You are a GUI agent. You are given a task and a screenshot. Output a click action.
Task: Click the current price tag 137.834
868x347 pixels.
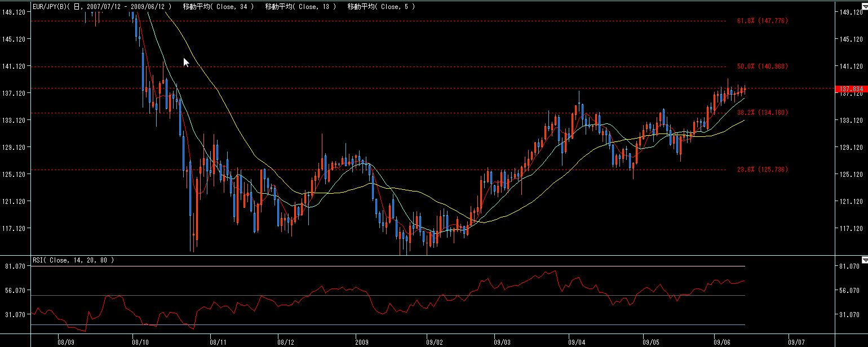[851, 89]
